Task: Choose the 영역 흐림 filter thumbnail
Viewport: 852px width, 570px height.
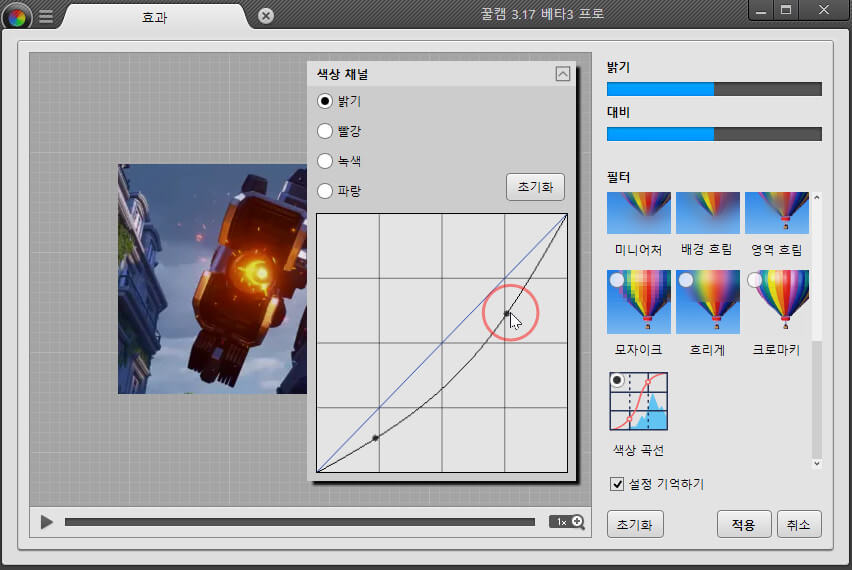Action: [x=777, y=213]
